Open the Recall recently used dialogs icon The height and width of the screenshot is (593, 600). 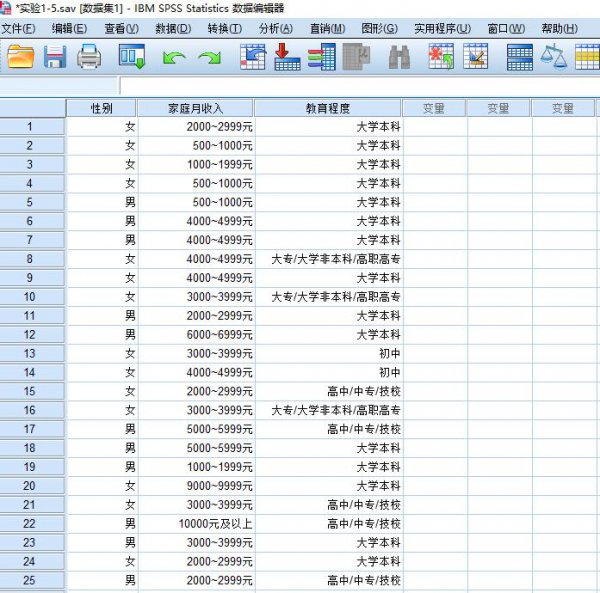pos(132,57)
